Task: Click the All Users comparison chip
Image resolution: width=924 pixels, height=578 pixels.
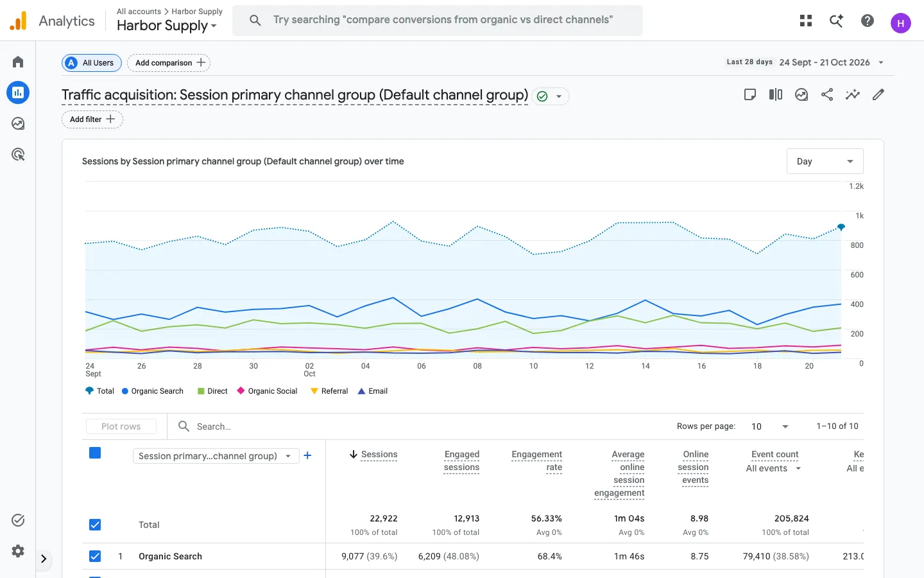Action: (x=92, y=63)
